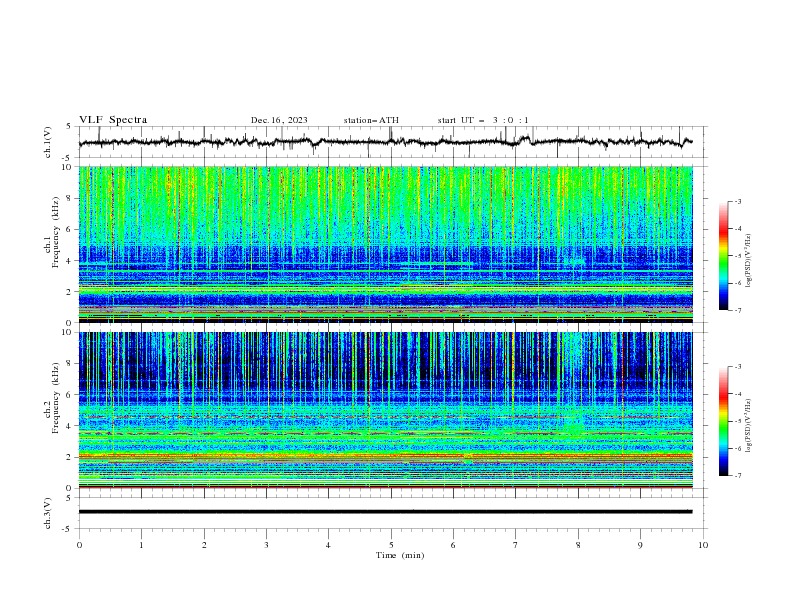The height and width of the screenshot is (612, 792).
Task: Click the "-4" label on the lower colorbar
Action: coord(738,394)
